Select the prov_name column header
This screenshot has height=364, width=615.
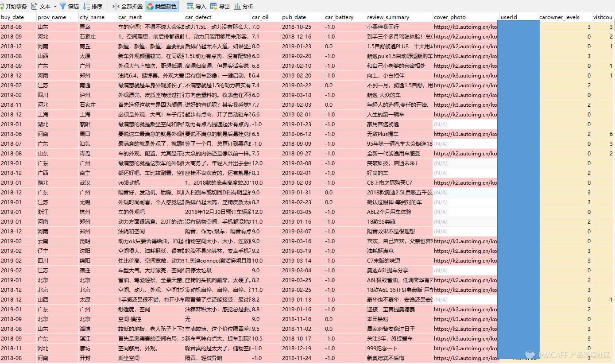coord(58,17)
